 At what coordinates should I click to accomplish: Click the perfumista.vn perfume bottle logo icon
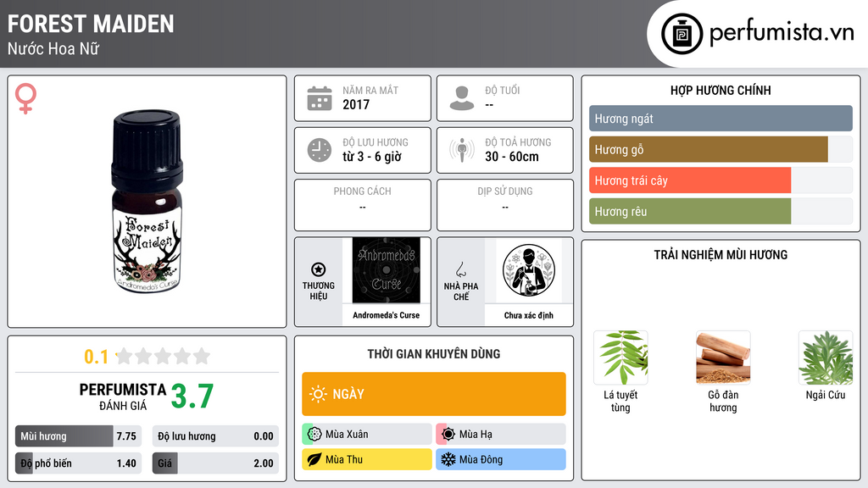tap(682, 34)
